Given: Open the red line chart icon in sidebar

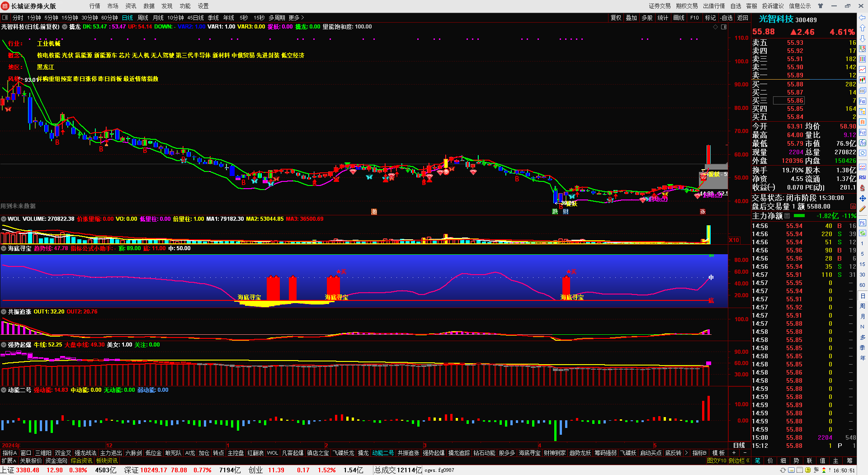Looking at the screenshot, I should [863, 69].
